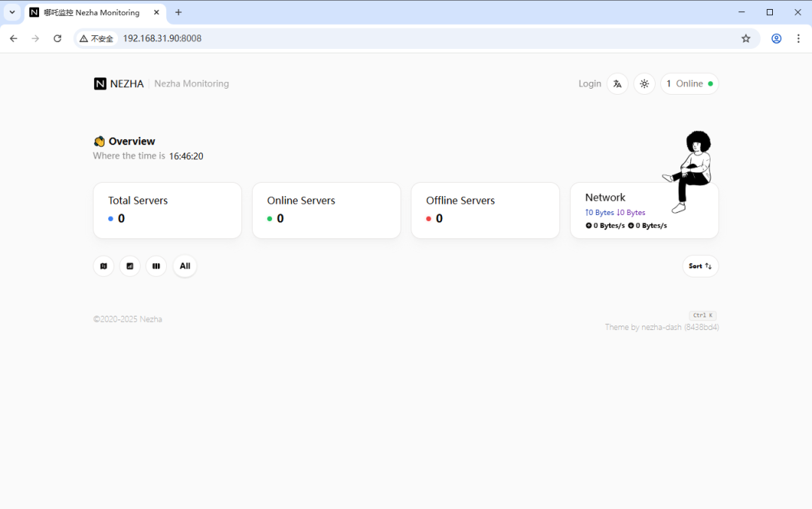Click the time value 16:46:20
Screen dimensions: 812x509
pos(186,156)
